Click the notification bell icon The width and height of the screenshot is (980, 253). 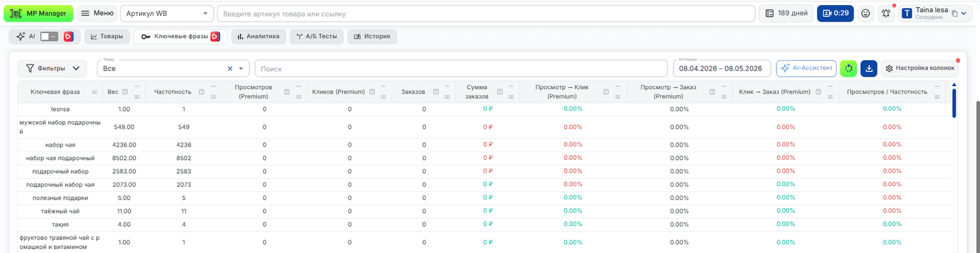tap(886, 13)
